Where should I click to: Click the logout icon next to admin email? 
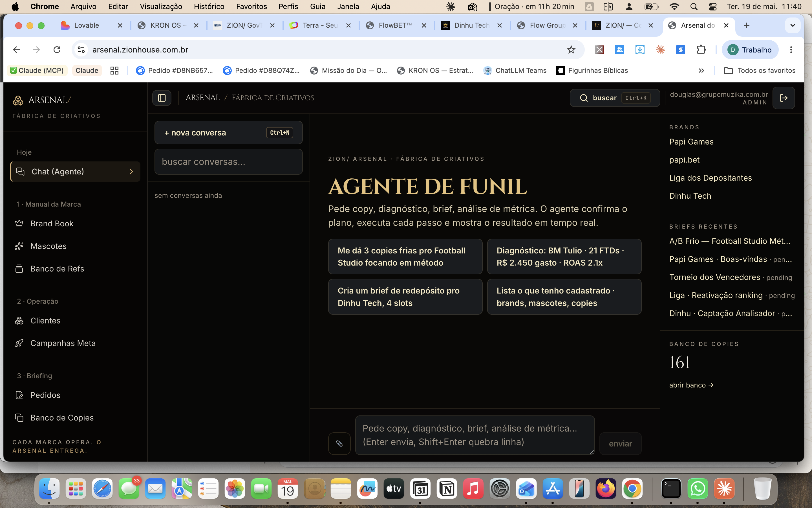pyautogui.click(x=784, y=98)
